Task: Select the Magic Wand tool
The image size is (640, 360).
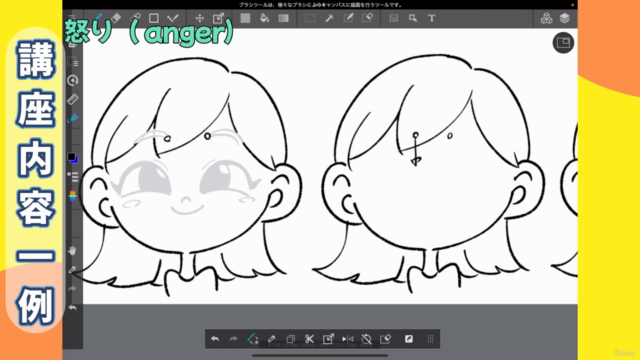Action: (x=329, y=18)
